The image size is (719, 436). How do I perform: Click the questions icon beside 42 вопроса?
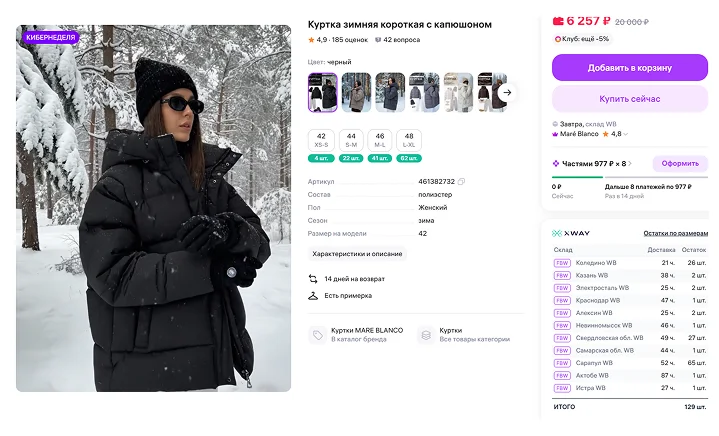coord(378,40)
